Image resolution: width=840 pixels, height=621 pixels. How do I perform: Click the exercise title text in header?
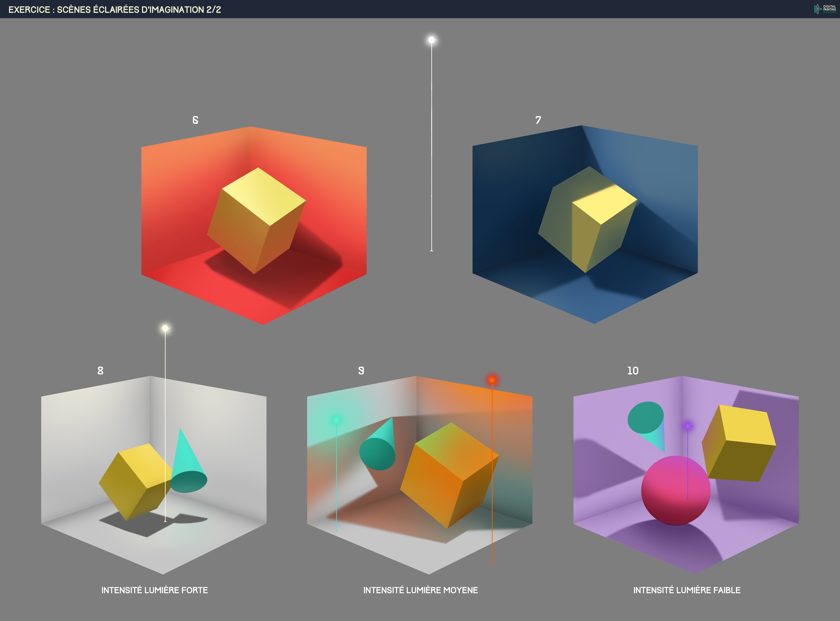115,10
